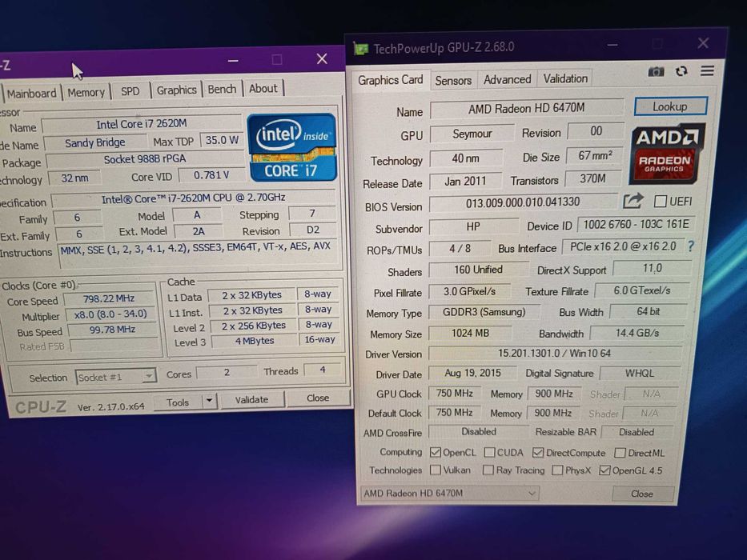This screenshot has height=560, width=747.
Task: Open the About tab in CPU-Z
Action: coord(263,88)
